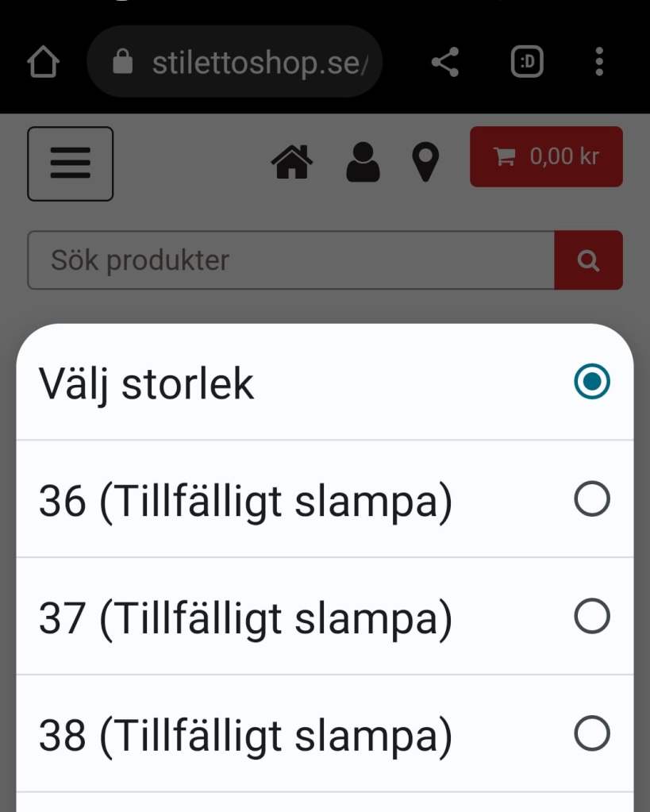Select the size 38 radio button
Screen dimensions: 650x812
(592, 734)
